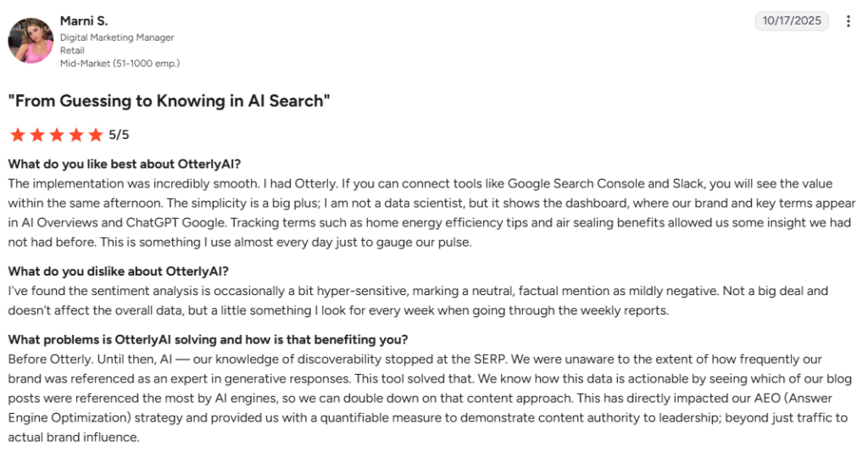The height and width of the screenshot is (452, 868).
Task: Click the Retail industry label
Action: (72, 50)
